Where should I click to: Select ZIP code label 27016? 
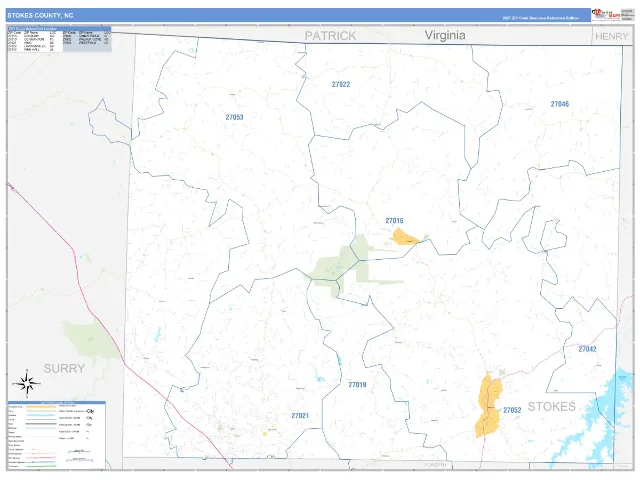point(394,221)
